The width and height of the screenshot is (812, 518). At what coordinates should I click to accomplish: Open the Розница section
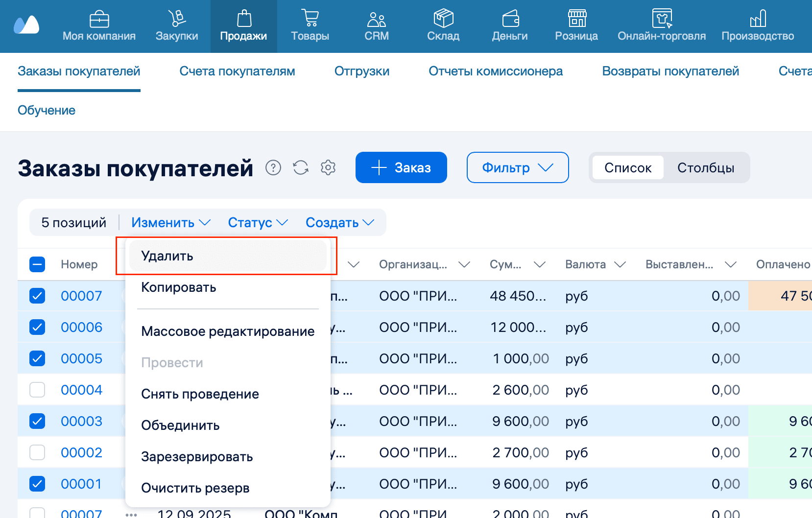[576, 26]
